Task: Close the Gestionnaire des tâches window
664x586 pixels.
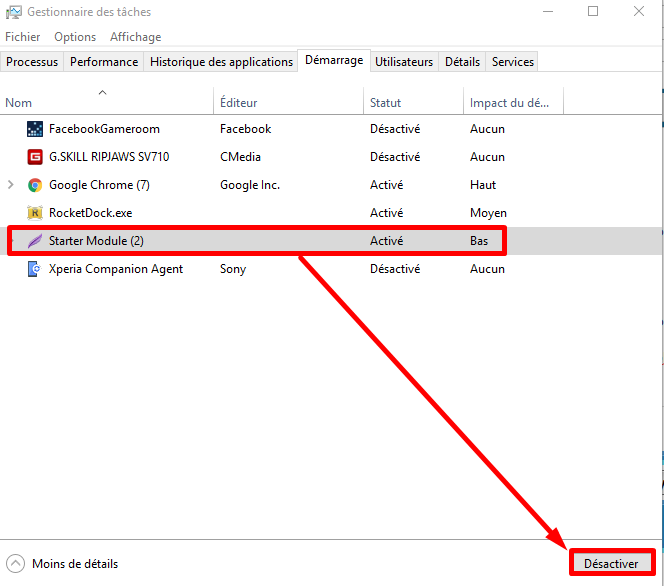Action: point(639,11)
